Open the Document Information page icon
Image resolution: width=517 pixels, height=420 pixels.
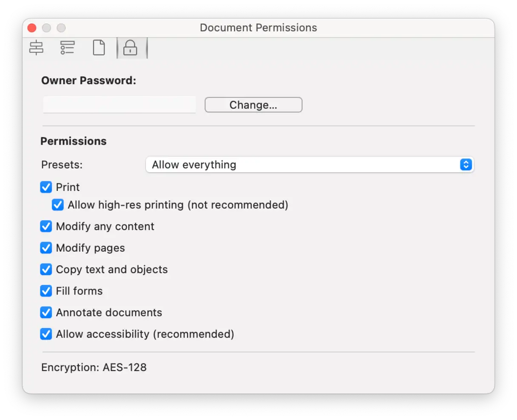(99, 48)
